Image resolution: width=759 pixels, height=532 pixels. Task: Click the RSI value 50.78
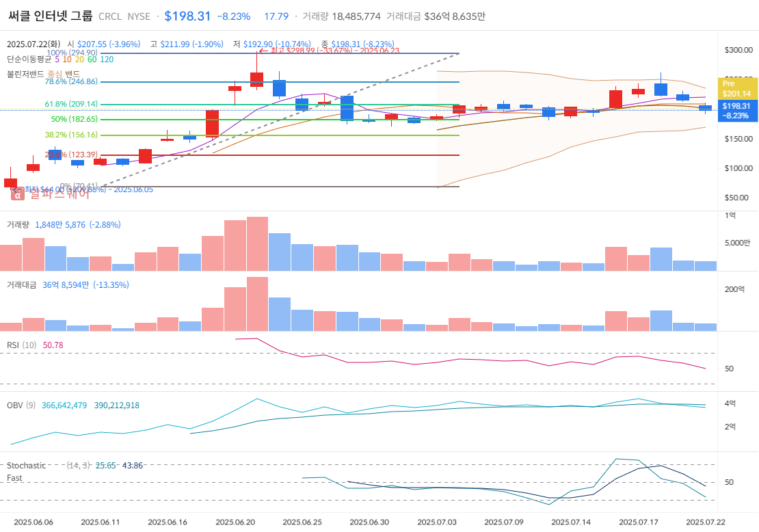tap(53, 345)
